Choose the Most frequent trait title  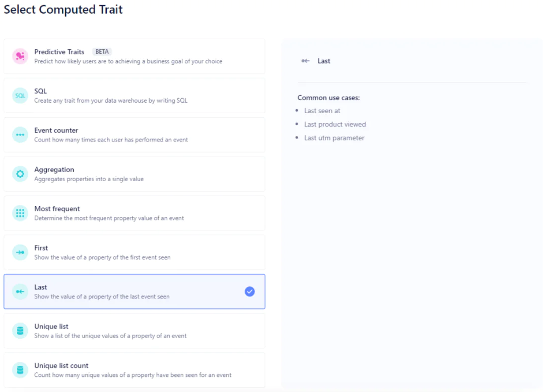[57, 209]
